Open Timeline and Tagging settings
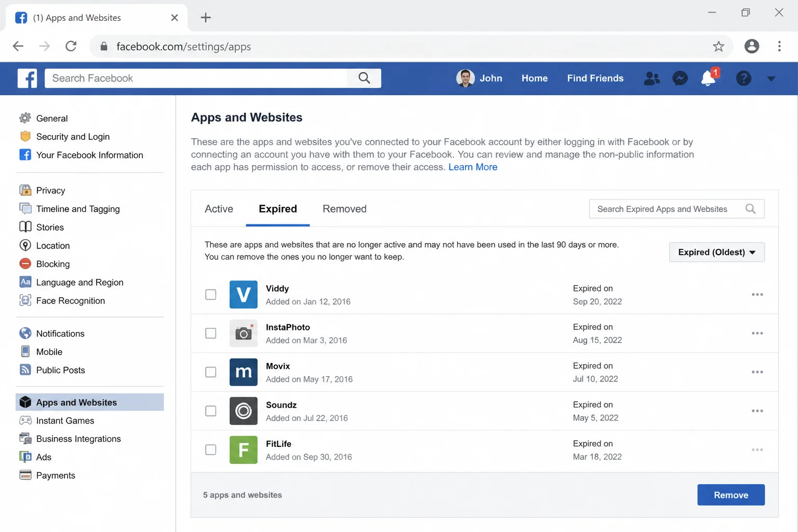Viewport: 798px width, 532px height. coord(78,209)
